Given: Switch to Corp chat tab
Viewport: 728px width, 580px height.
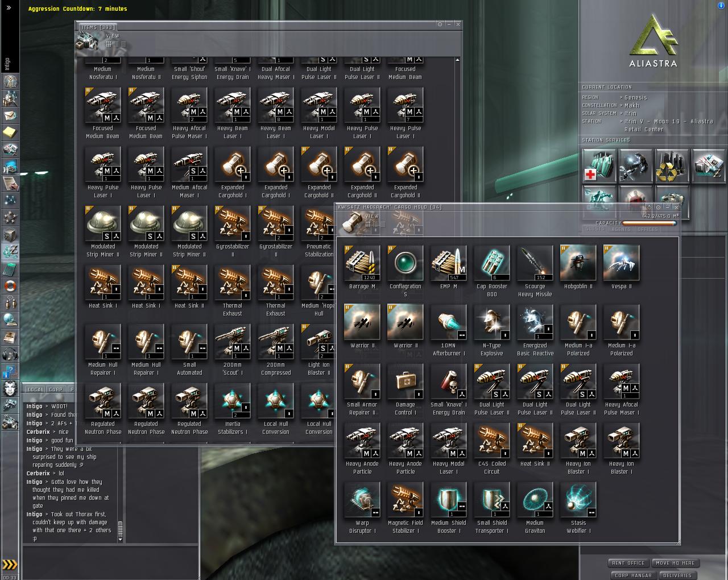Looking at the screenshot, I should click(x=56, y=390).
